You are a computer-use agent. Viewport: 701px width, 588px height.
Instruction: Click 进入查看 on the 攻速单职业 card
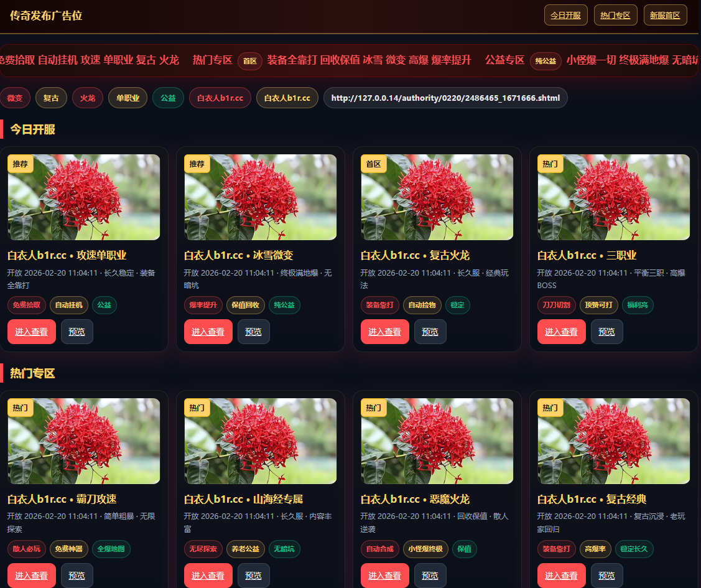coord(32,332)
